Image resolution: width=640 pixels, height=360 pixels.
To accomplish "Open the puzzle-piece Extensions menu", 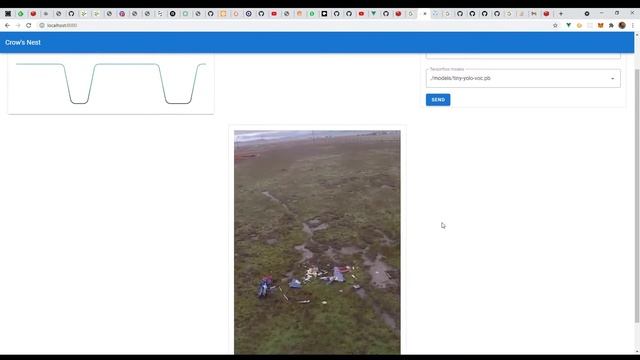I will pos(611,25).
